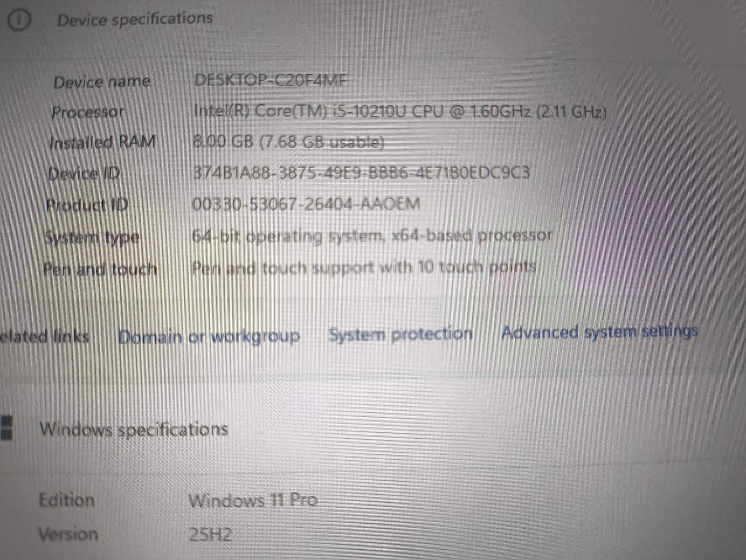746x560 pixels.
Task: Open the Advanced system settings link
Action: (600, 332)
